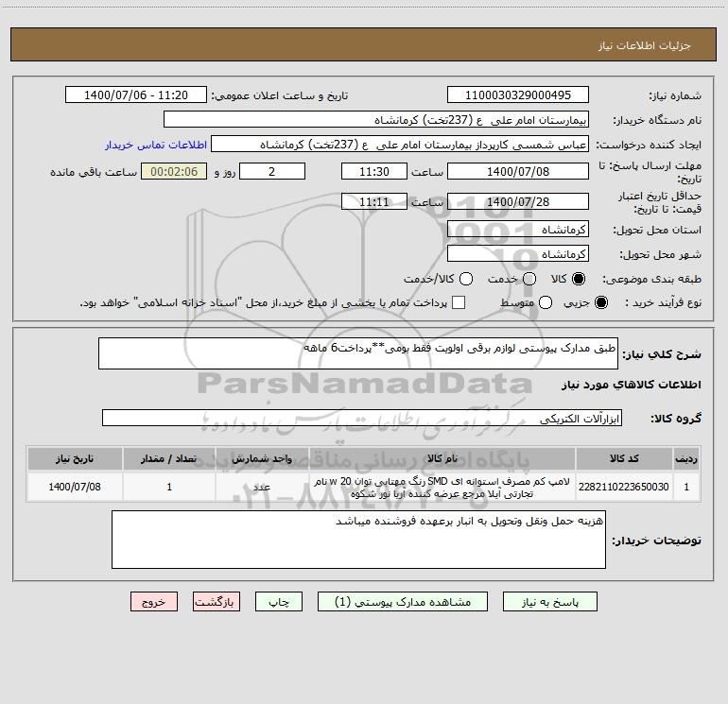Open مشاهده مدارک پیوستی (1) button

tap(403, 602)
